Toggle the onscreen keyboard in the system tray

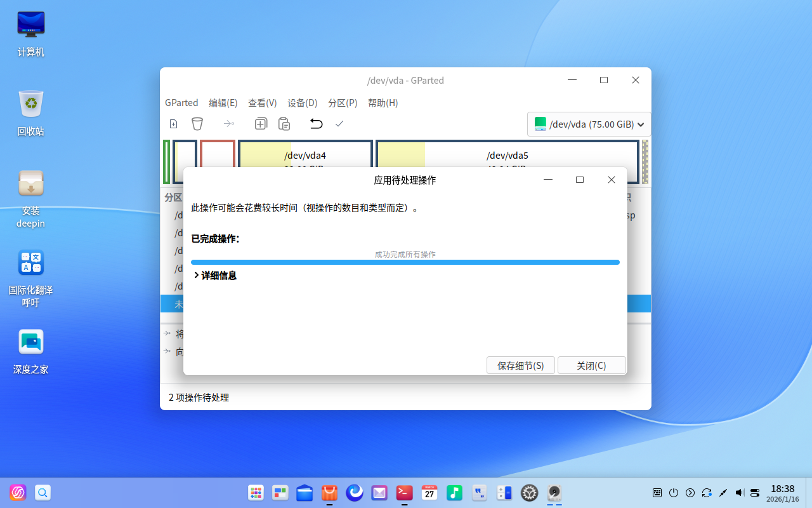(x=657, y=493)
